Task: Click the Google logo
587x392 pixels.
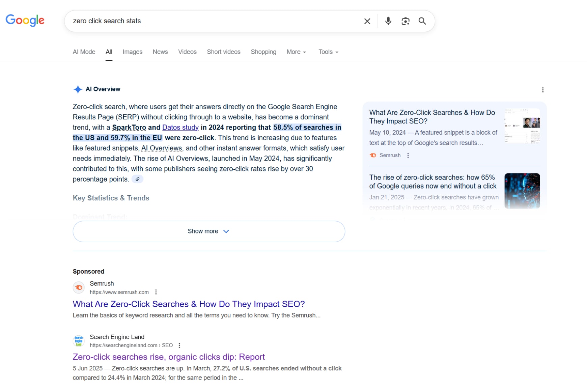Action: (x=25, y=21)
